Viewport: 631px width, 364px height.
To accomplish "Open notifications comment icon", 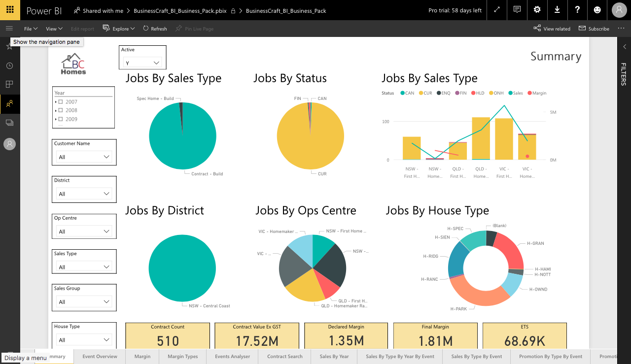I will [x=517, y=10].
